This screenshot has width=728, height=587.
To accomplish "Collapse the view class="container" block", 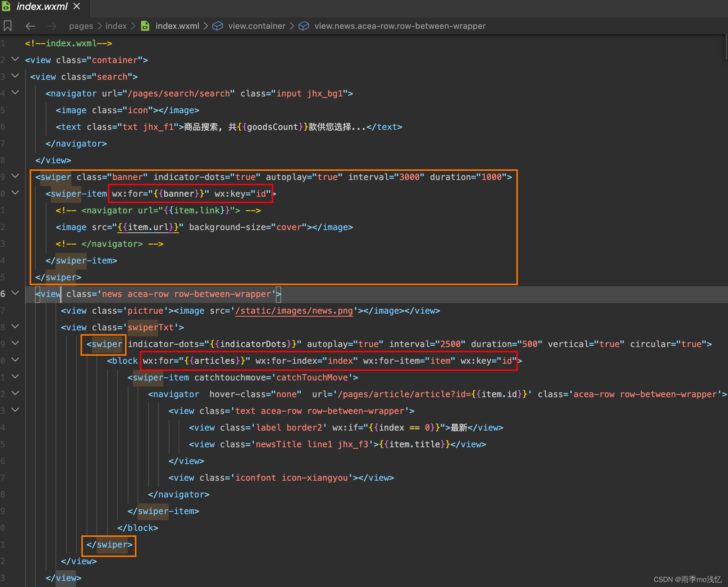I will 15,59.
